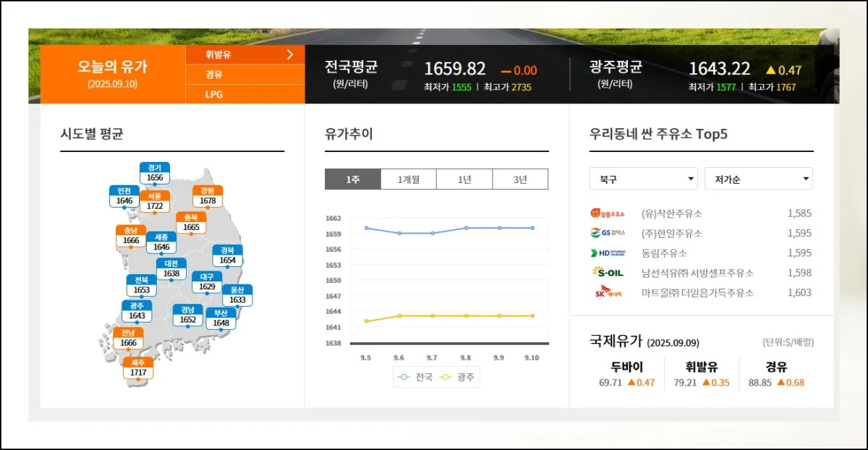Open the (유)착한주유소 station link
This screenshot has height=450, width=868.
671,213
